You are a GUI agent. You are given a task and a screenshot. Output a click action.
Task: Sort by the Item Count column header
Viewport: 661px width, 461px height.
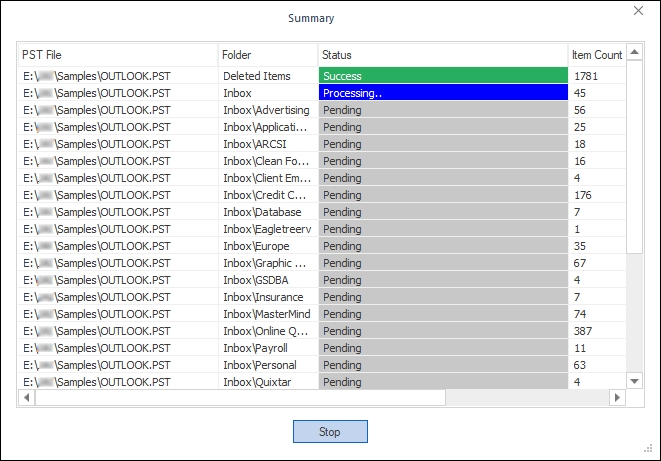(597, 55)
